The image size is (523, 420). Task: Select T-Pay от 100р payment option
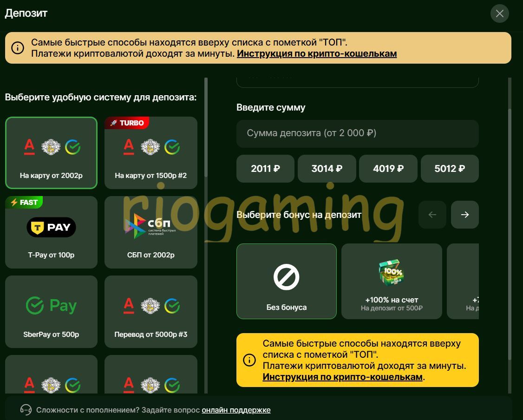[x=52, y=232]
